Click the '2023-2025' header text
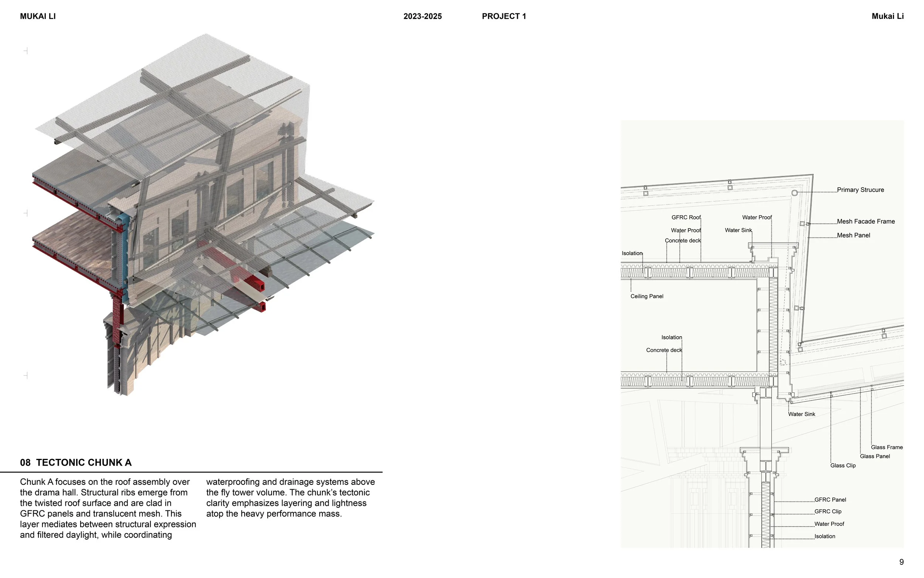The image size is (924, 578). coord(422,16)
